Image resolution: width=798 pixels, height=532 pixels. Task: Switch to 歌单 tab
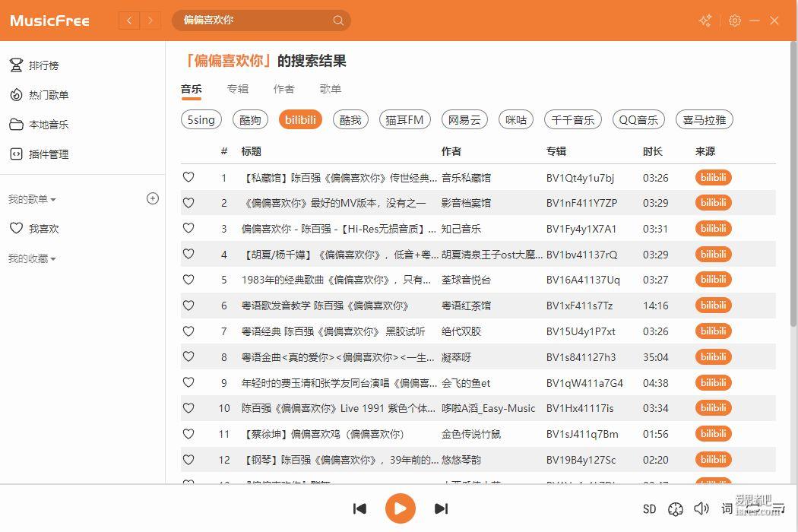click(331, 89)
